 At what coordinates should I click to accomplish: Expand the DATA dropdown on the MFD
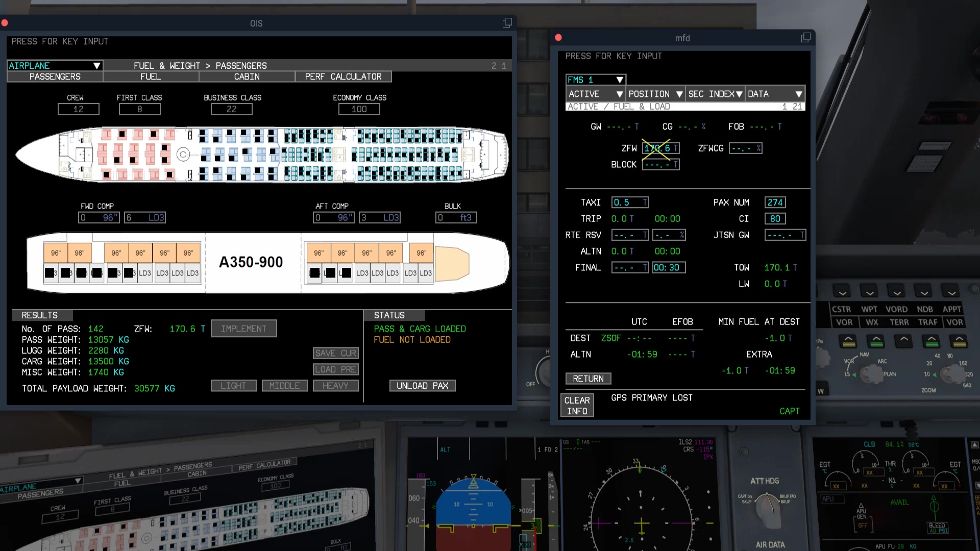pos(775,94)
